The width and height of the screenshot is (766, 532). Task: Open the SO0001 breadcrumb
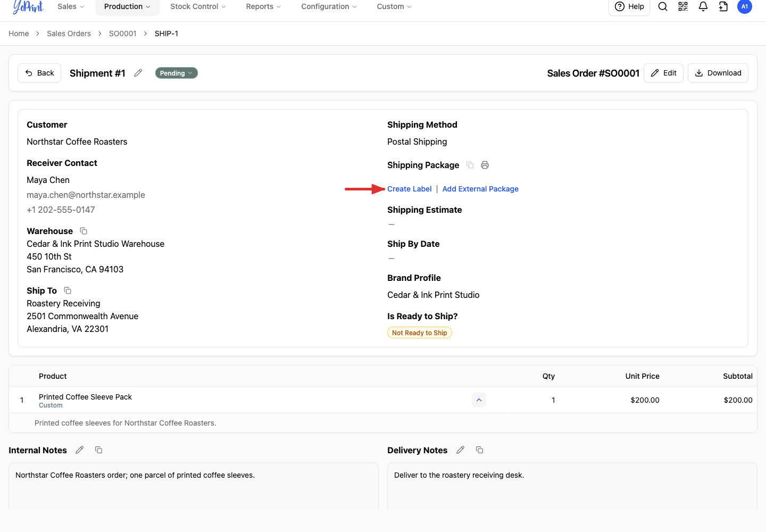click(123, 34)
